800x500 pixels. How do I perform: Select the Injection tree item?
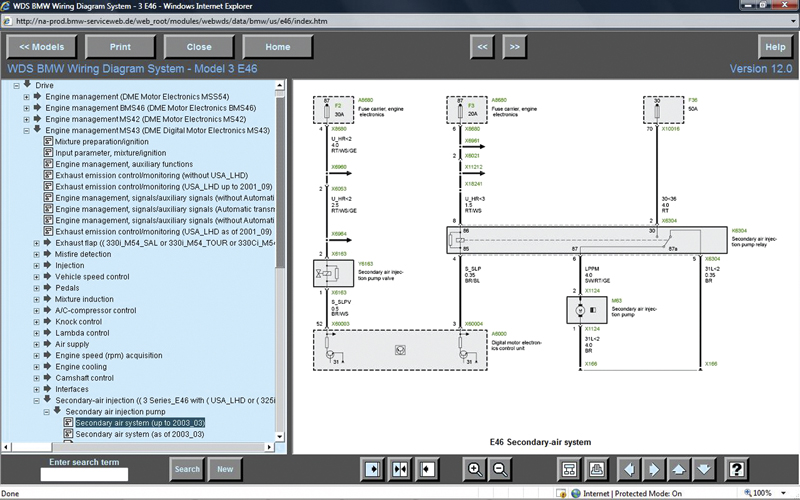(70, 265)
